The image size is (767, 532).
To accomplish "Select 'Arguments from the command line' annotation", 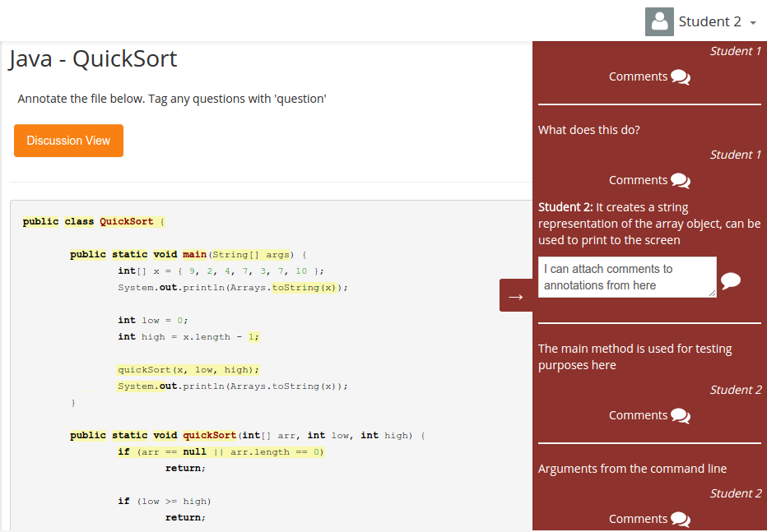I will (632, 469).
